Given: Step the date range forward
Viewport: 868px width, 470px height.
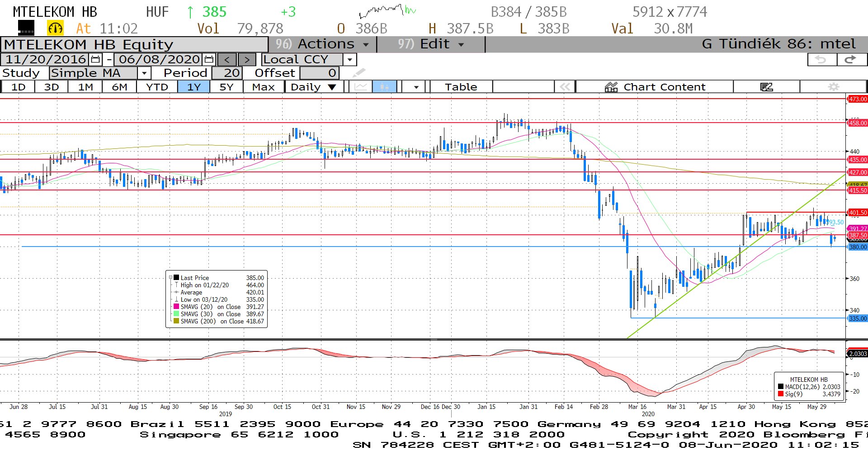Looking at the screenshot, I should click(x=247, y=59).
